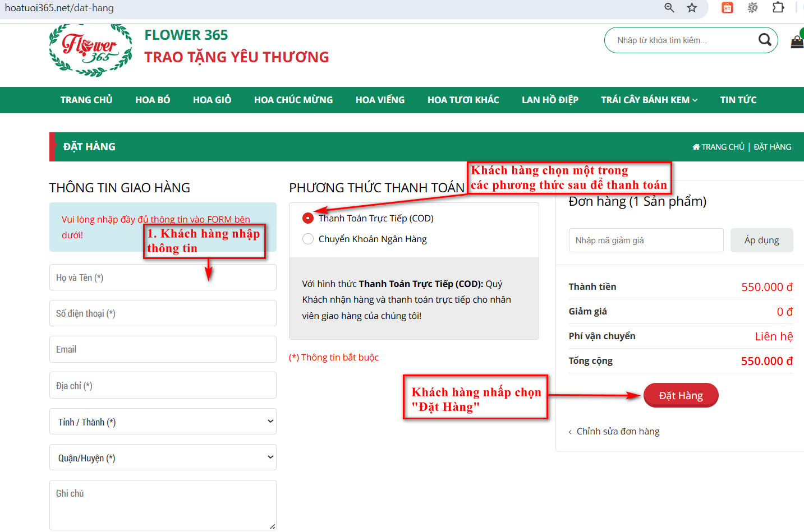Bookmark this page with star icon
This screenshot has height=532, width=804.
pyautogui.click(x=692, y=7)
